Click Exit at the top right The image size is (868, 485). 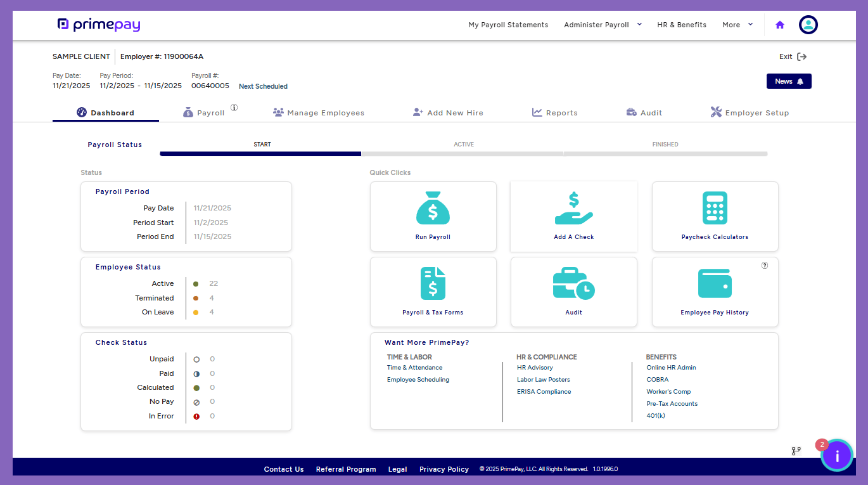[x=792, y=56]
